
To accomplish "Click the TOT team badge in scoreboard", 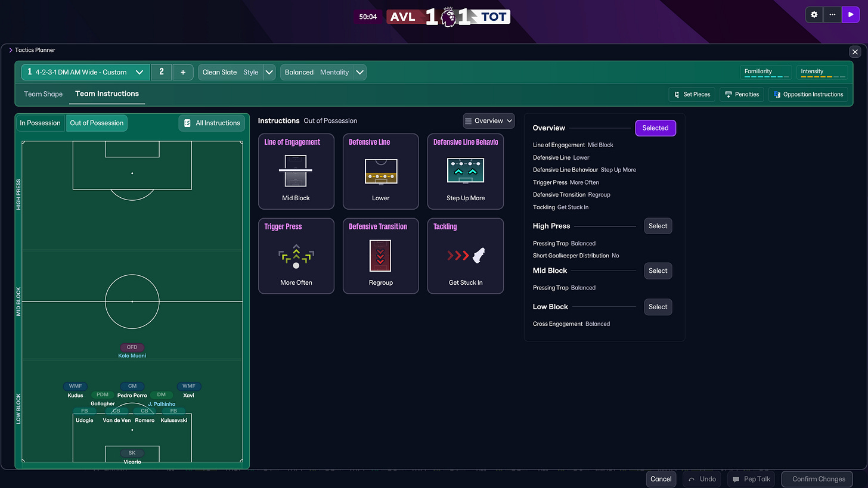I will (494, 17).
